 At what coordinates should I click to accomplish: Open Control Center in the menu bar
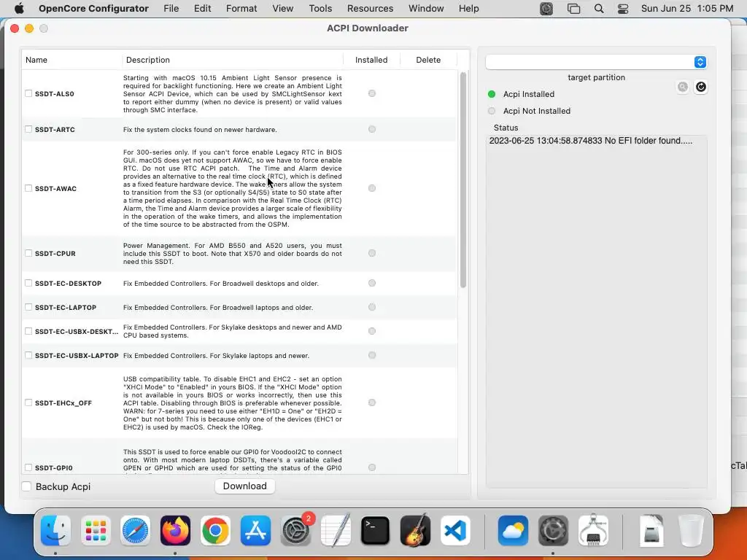pyautogui.click(x=623, y=9)
